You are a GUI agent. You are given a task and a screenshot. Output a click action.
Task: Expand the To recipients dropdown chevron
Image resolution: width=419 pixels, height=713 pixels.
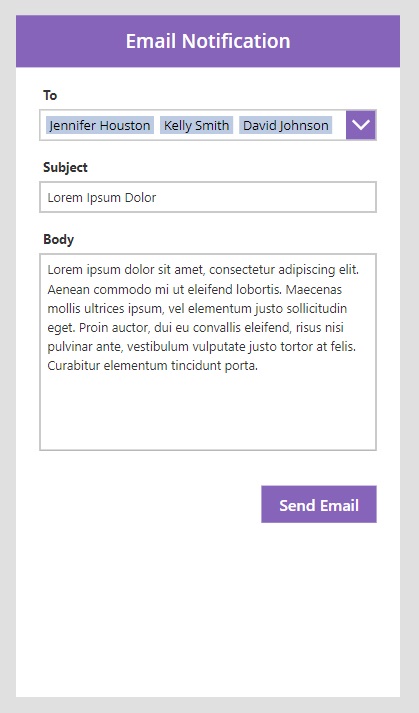[x=361, y=125]
